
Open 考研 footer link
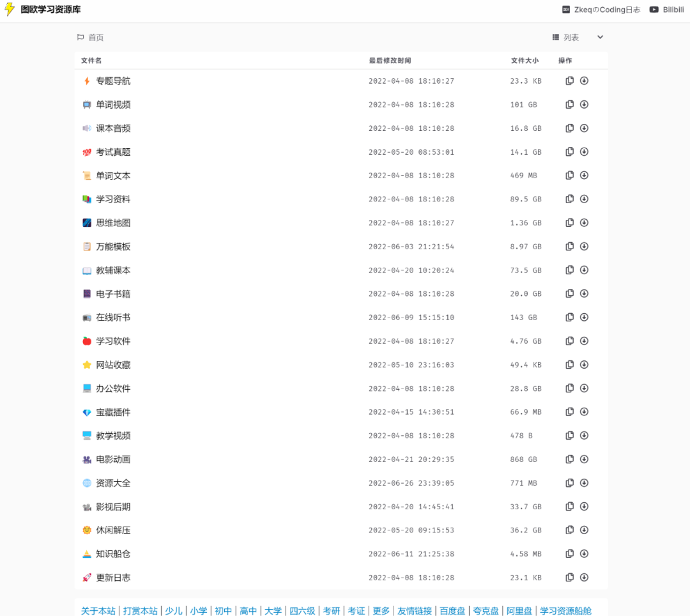click(x=332, y=611)
